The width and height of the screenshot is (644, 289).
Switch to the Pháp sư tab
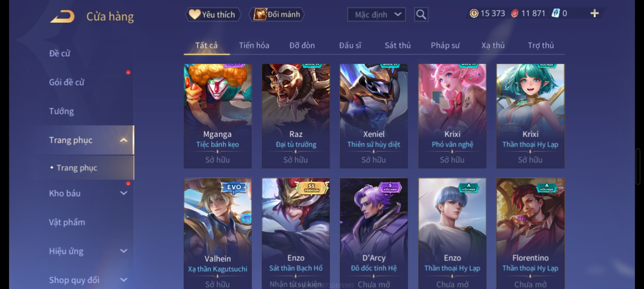[445, 45]
